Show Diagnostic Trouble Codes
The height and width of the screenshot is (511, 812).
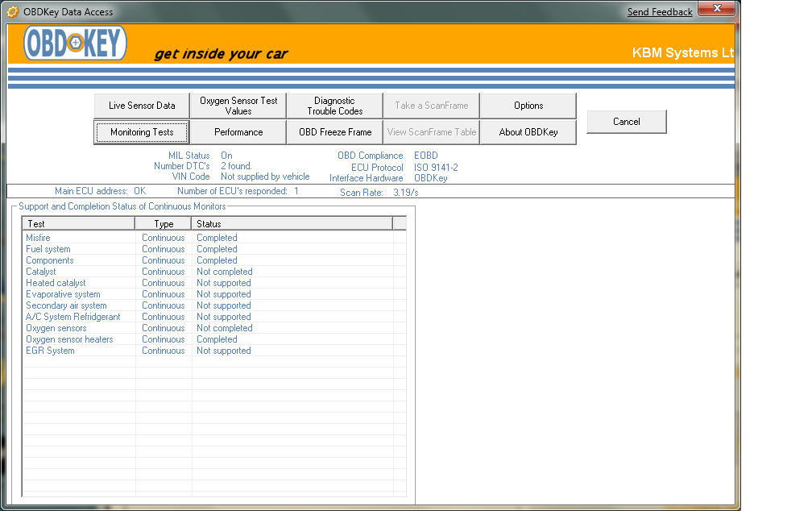(335, 106)
